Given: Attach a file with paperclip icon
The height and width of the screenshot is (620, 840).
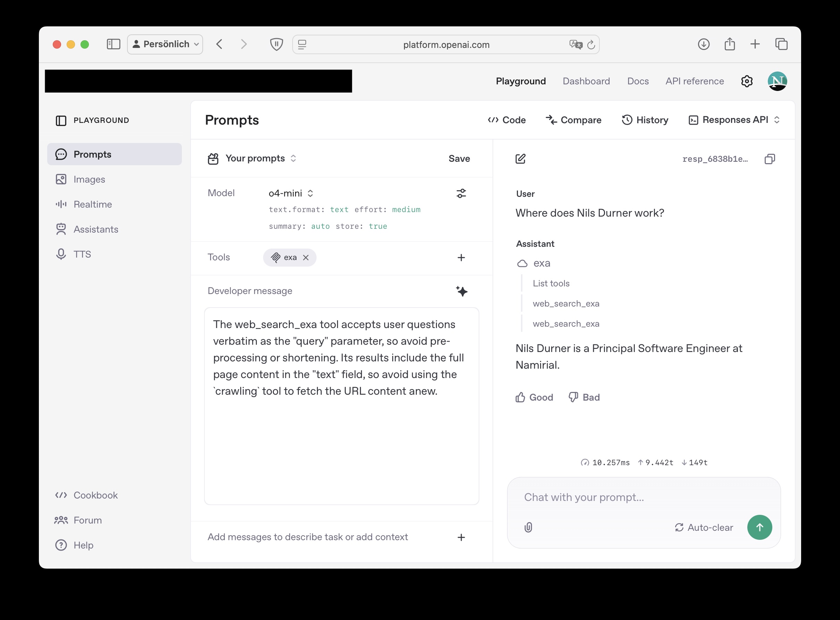Looking at the screenshot, I should [528, 527].
